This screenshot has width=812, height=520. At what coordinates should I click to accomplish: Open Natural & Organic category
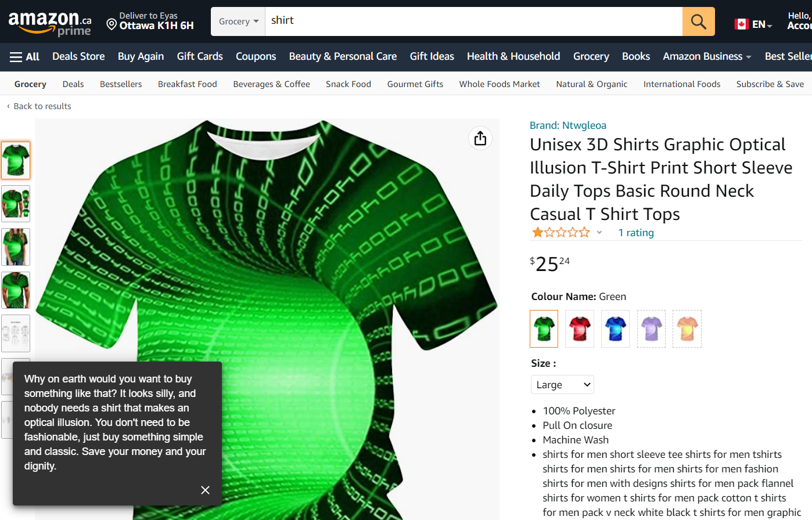coord(591,84)
